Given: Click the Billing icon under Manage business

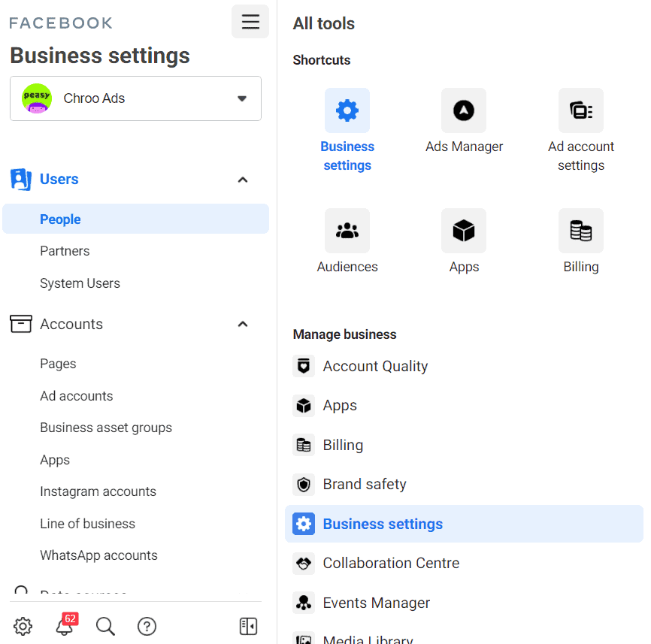Looking at the screenshot, I should pyautogui.click(x=304, y=445).
